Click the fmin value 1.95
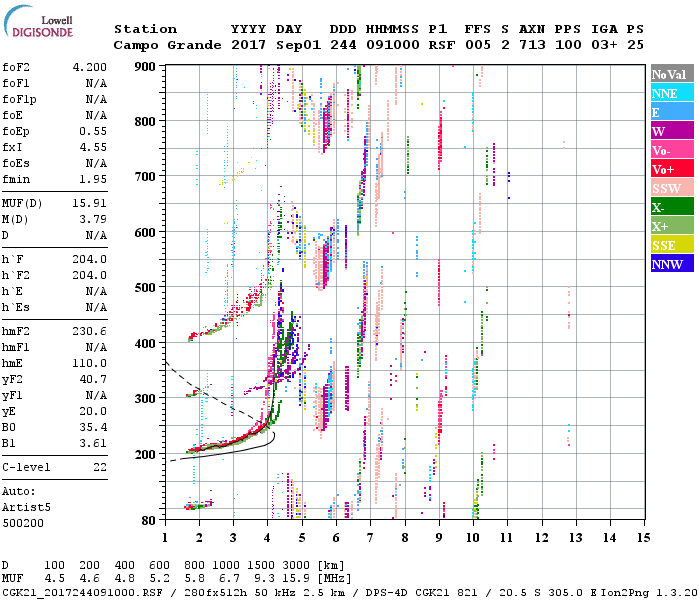The image size is (700, 600). pyautogui.click(x=93, y=179)
